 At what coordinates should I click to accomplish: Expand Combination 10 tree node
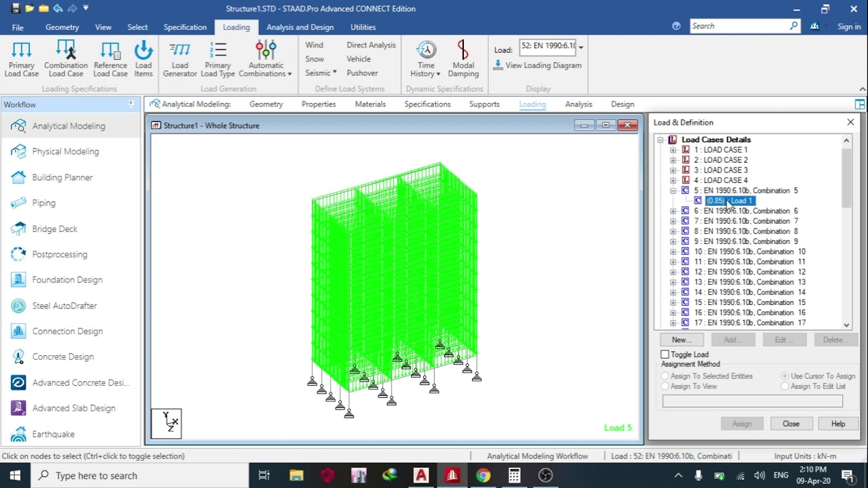click(673, 251)
